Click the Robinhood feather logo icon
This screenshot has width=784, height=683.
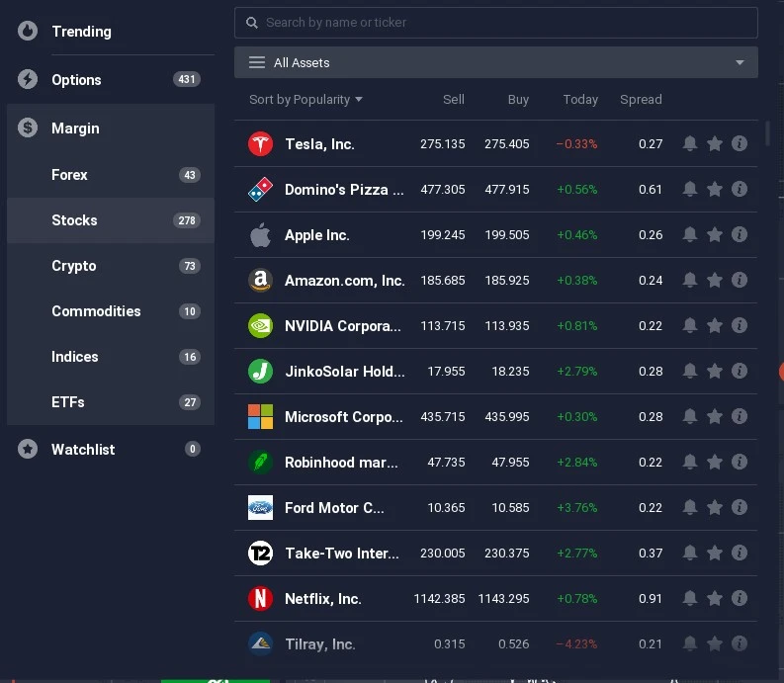pyautogui.click(x=260, y=463)
